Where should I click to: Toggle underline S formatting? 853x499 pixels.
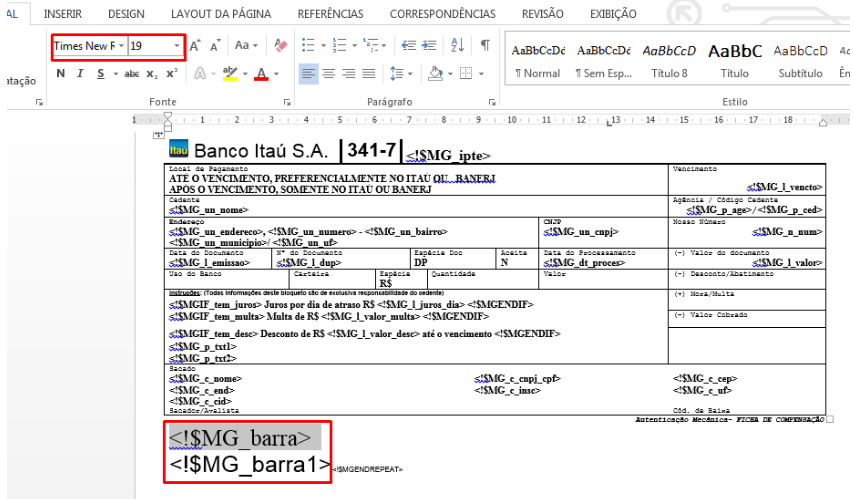click(x=101, y=73)
